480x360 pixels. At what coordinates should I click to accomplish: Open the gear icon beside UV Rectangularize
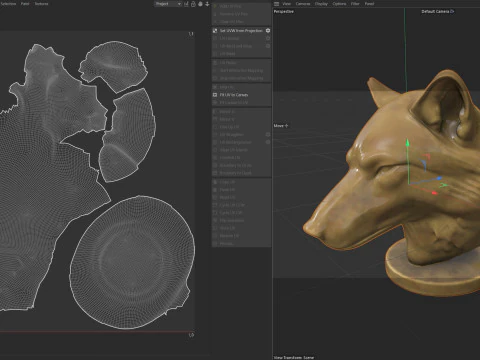click(268, 142)
